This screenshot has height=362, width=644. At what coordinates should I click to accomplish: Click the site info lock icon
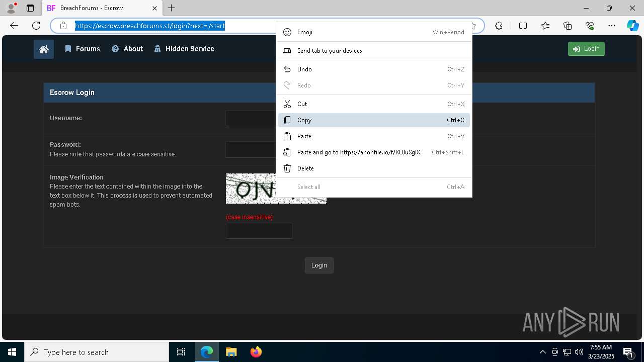tap(63, 26)
